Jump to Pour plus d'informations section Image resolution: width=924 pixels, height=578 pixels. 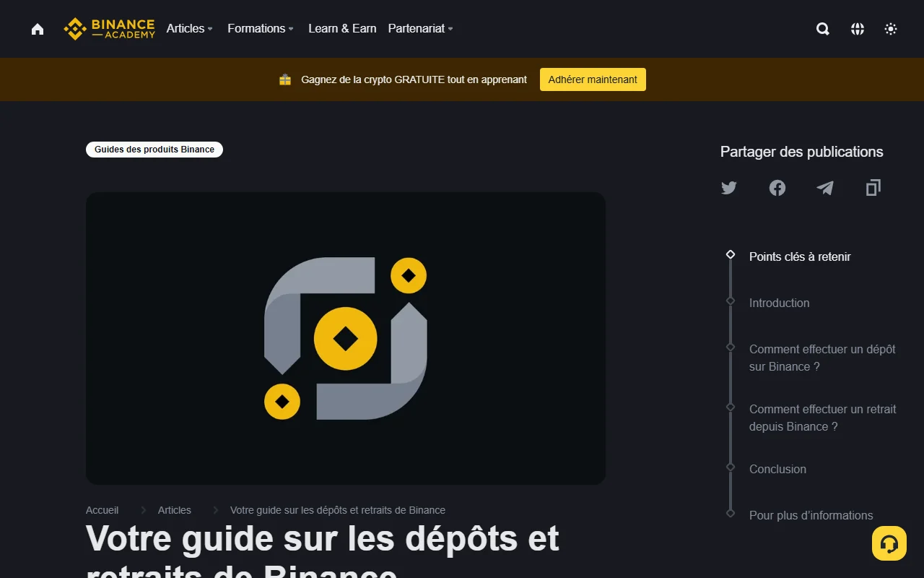[x=811, y=515]
